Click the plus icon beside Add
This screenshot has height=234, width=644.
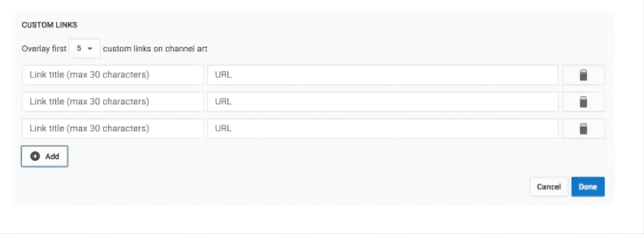point(36,156)
